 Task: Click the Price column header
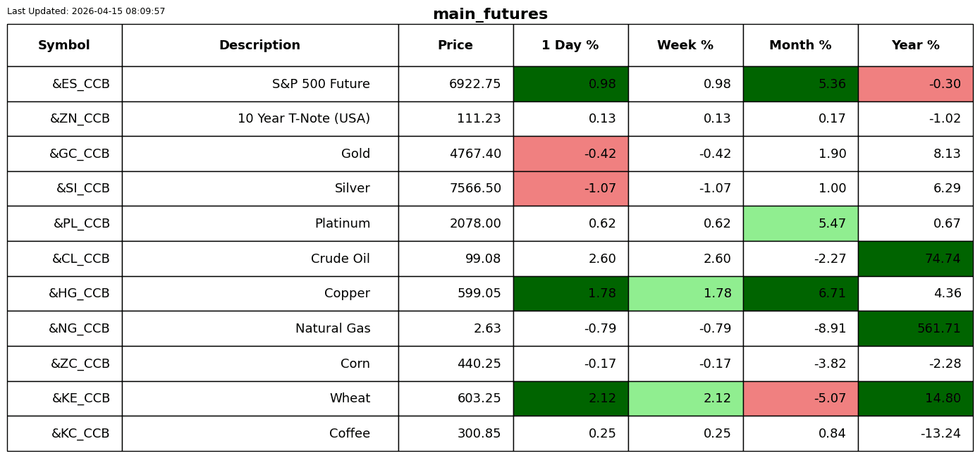click(x=455, y=45)
